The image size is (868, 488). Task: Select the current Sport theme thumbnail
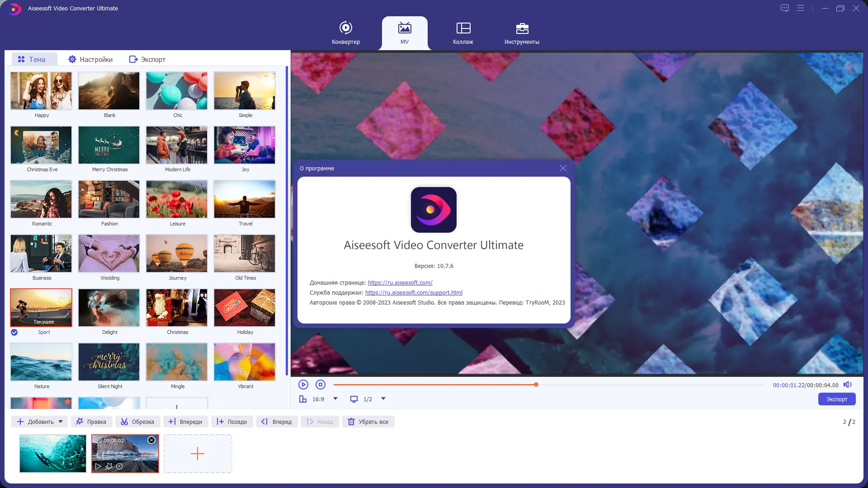click(x=41, y=307)
